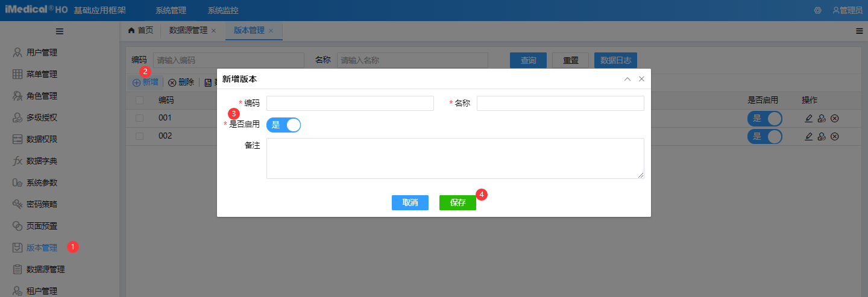Click the 数据日志 button

coord(615,60)
